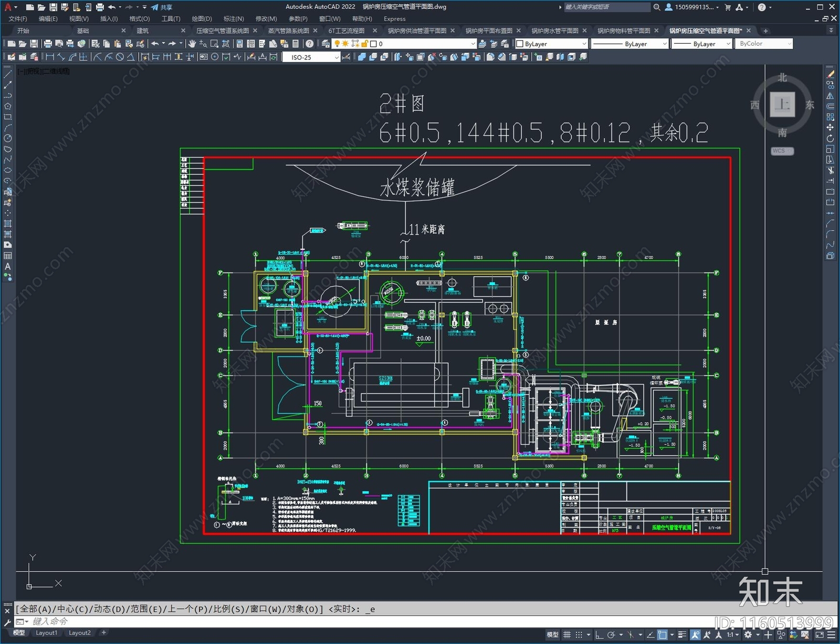Click the Aligned dimension tool icon
840x644 pixels.
tap(61, 57)
